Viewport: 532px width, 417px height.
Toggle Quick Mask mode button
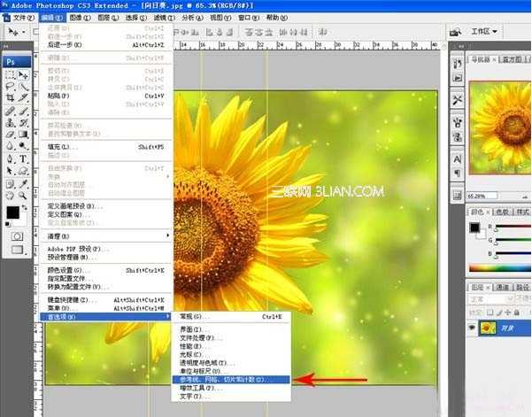click(x=17, y=236)
